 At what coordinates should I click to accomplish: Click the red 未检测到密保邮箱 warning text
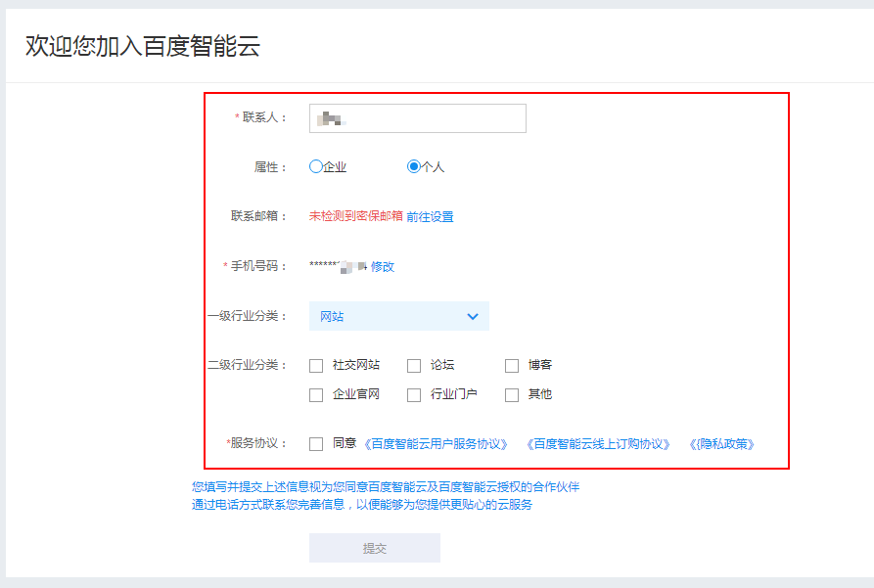[x=355, y=216]
